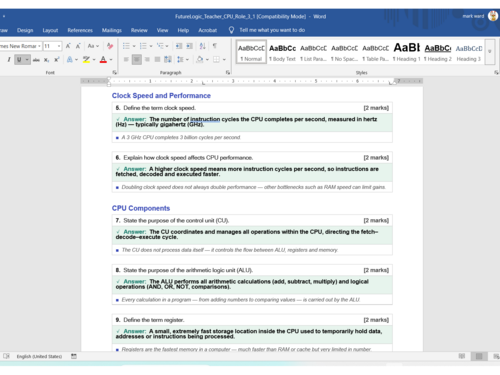Viewport: 500px width, 375px height.
Task: Switch to the Review tab
Action: point(139,30)
